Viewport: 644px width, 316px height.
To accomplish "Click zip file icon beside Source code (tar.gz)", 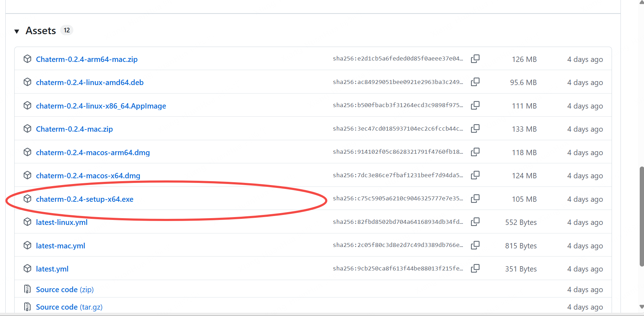I will (x=27, y=306).
